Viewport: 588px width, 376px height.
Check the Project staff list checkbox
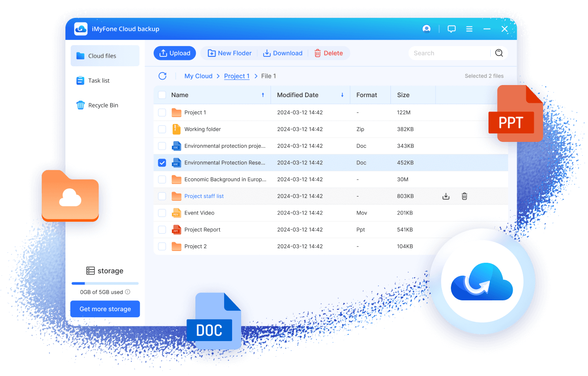click(x=162, y=196)
